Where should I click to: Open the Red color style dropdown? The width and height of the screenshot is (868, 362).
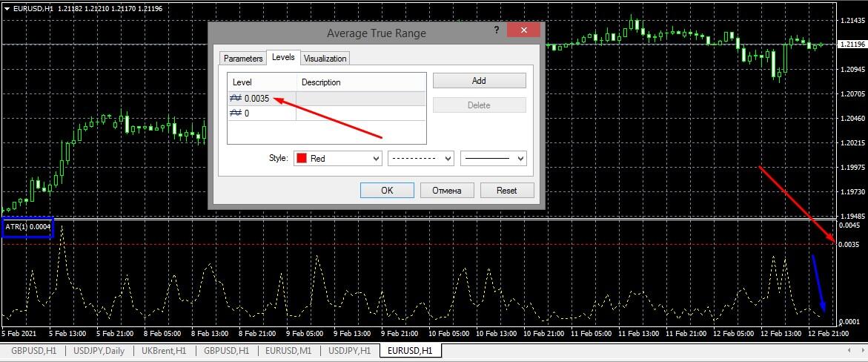coord(338,159)
